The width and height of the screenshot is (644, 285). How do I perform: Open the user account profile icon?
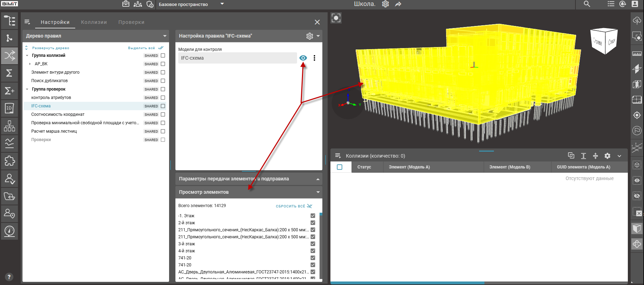(x=635, y=4)
